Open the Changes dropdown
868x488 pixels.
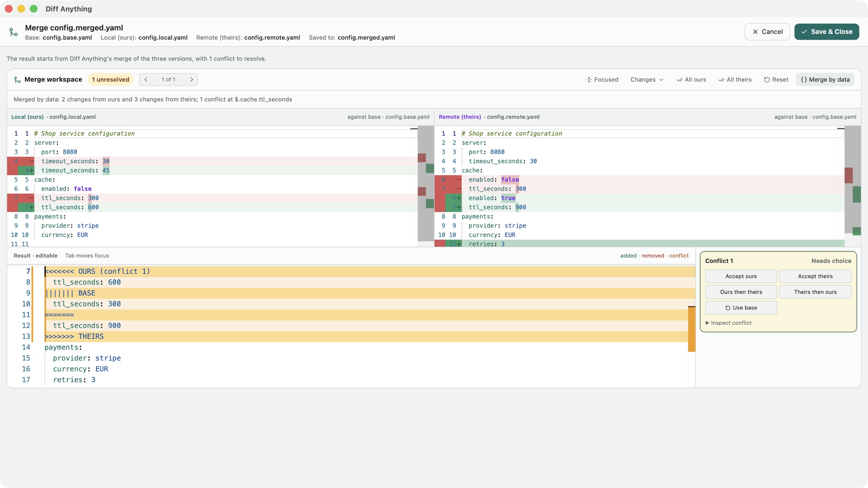(647, 80)
